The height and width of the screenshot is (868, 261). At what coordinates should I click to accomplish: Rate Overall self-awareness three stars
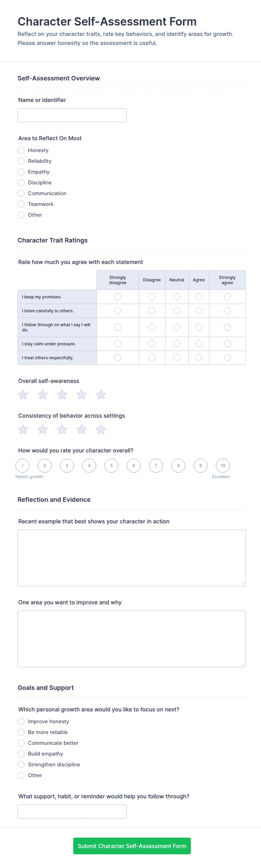(x=62, y=394)
